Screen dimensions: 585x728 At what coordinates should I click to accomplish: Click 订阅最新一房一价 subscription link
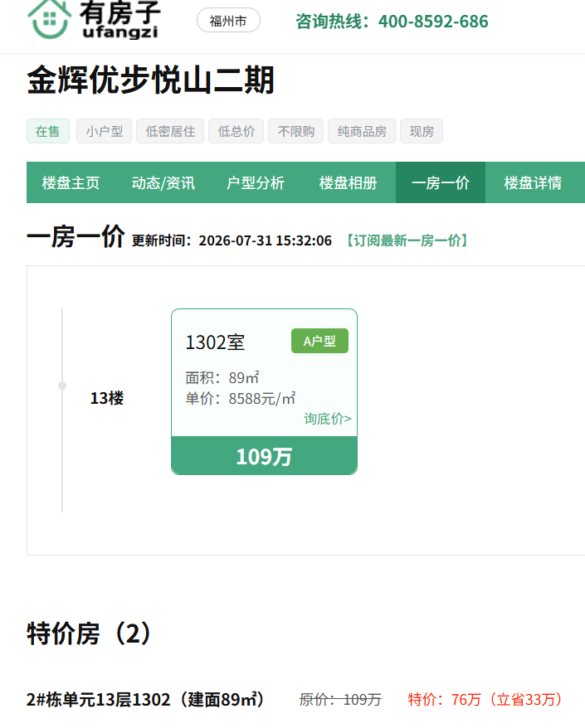[x=407, y=240]
